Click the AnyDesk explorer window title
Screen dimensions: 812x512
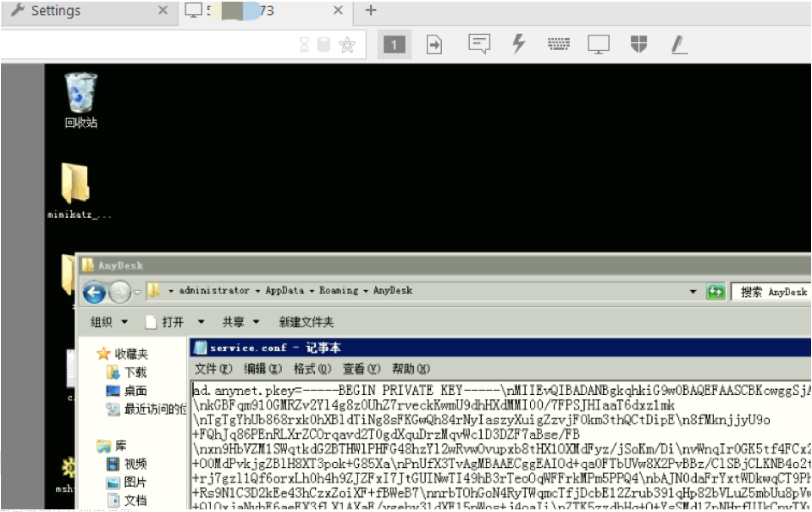pyautogui.click(x=121, y=266)
